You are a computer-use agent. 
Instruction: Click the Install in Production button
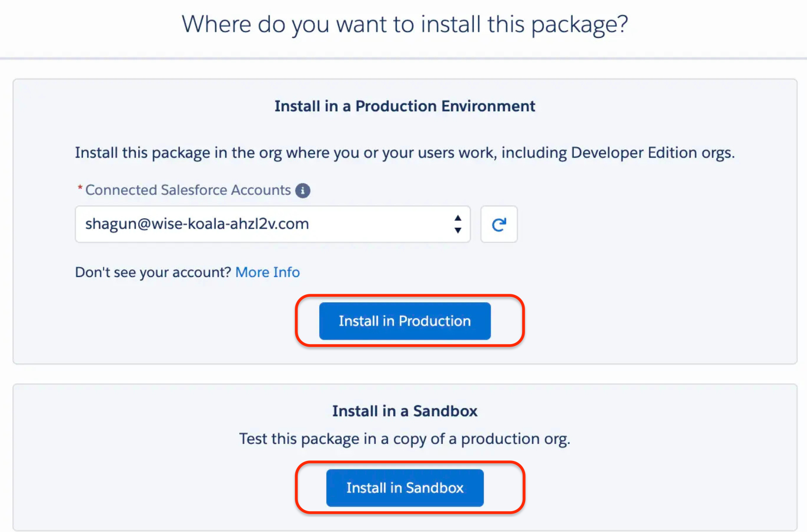[404, 321]
